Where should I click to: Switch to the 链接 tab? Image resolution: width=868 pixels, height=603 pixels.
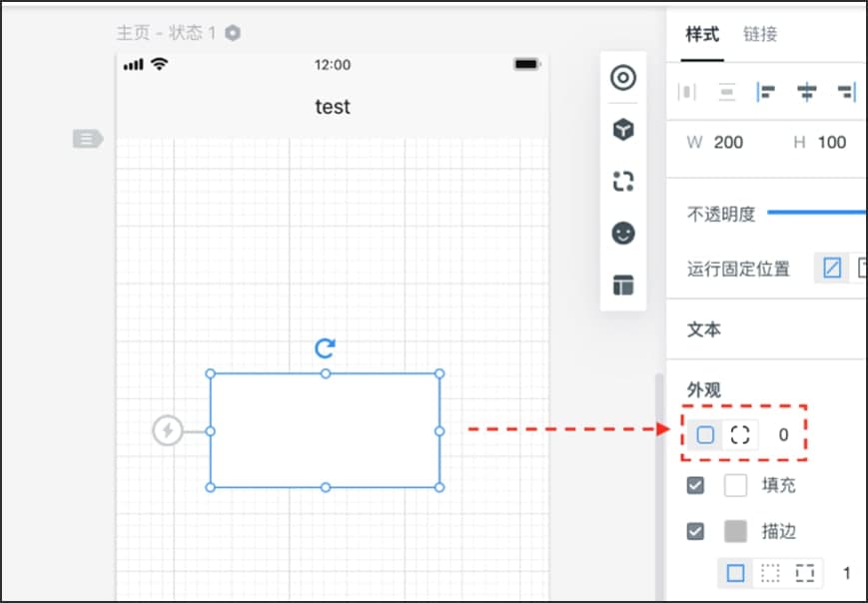(x=760, y=34)
